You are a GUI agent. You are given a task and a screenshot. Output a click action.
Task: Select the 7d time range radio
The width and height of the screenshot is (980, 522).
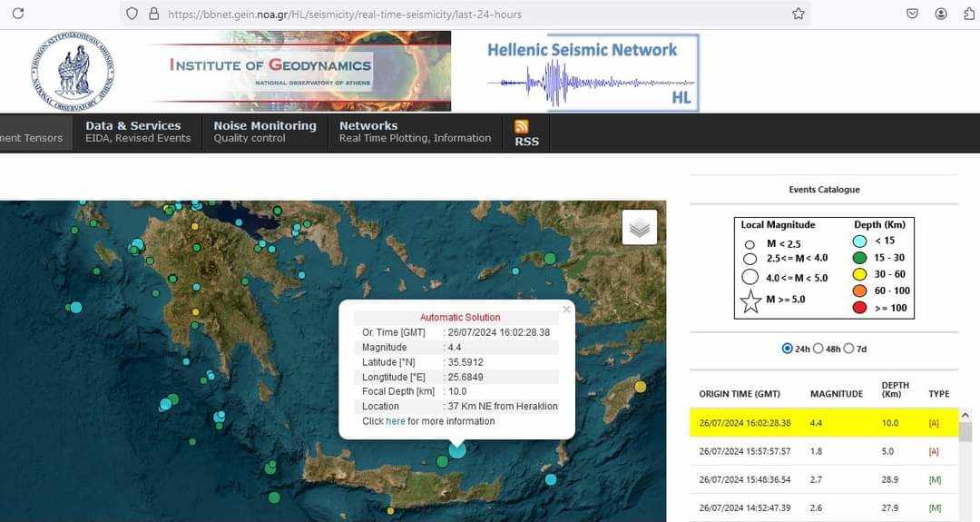[848, 349]
